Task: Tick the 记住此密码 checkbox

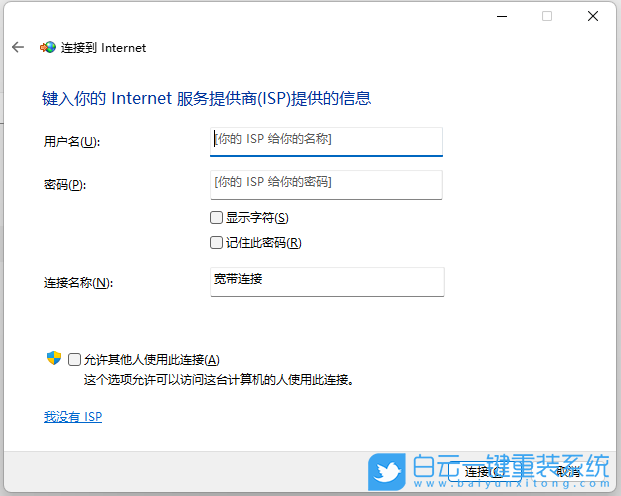Action: point(216,242)
